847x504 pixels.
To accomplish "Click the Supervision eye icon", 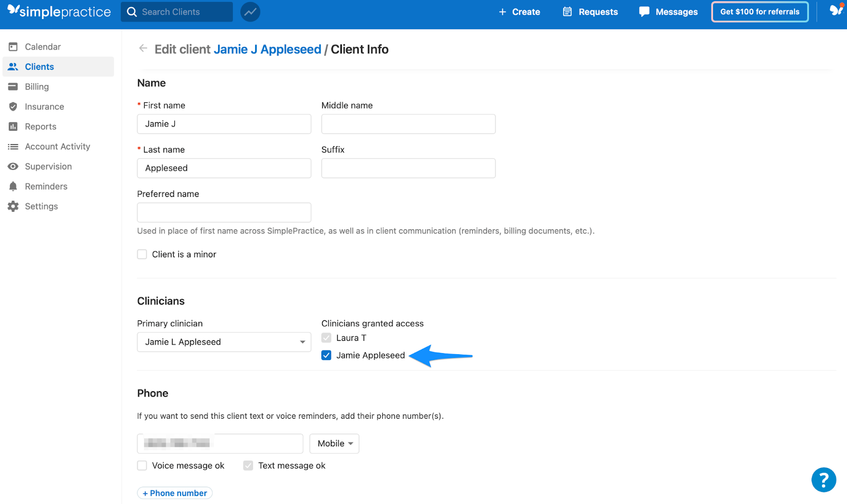I will [x=13, y=166].
